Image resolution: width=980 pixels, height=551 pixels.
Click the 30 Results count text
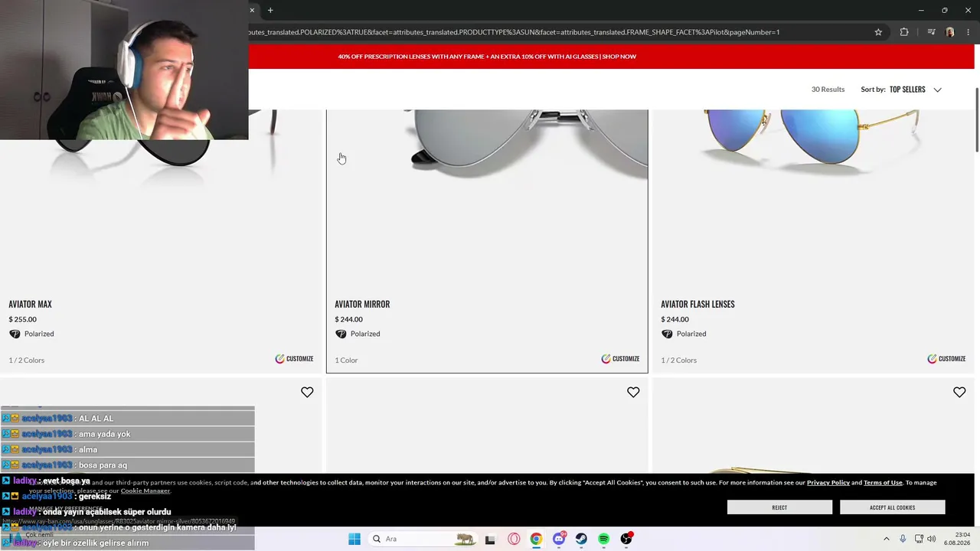pyautogui.click(x=828, y=90)
